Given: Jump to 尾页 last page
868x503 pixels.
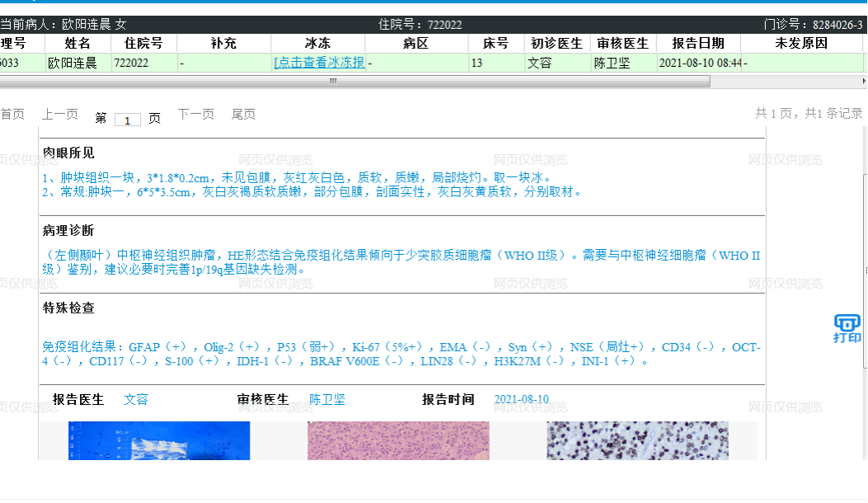Looking at the screenshot, I should (x=243, y=115).
